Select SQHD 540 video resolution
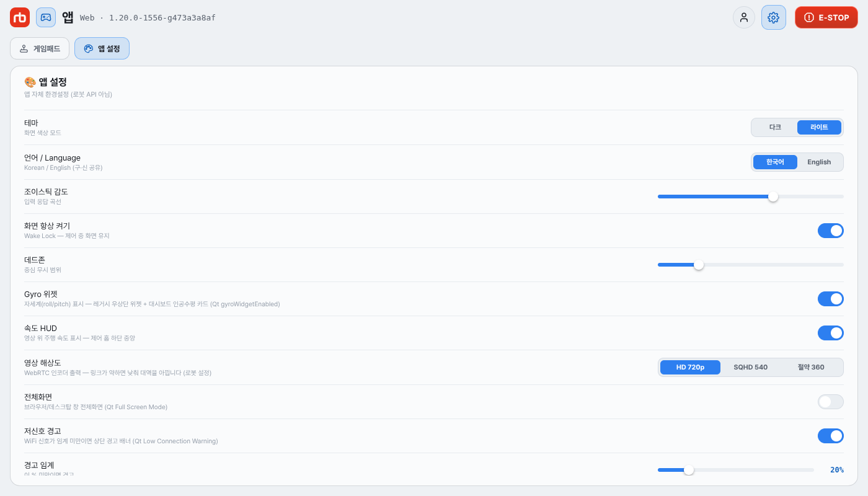 pyautogui.click(x=750, y=367)
